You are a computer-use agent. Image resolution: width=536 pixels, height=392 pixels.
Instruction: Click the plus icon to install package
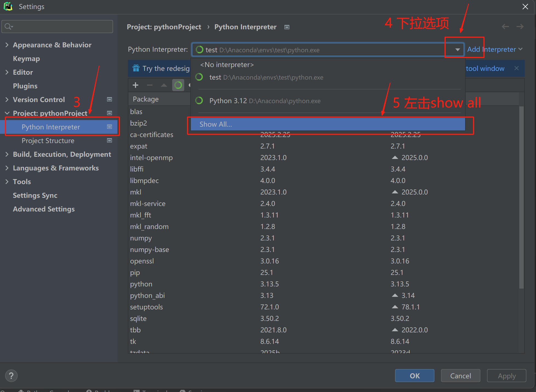click(x=135, y=85)
